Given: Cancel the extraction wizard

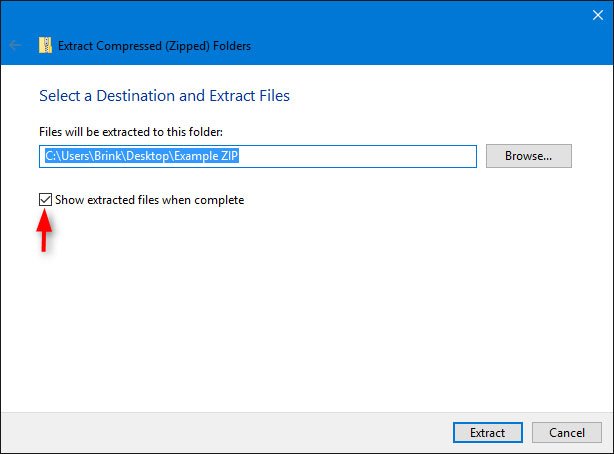Looking at the screenshot, I should [x=567, y=432].
